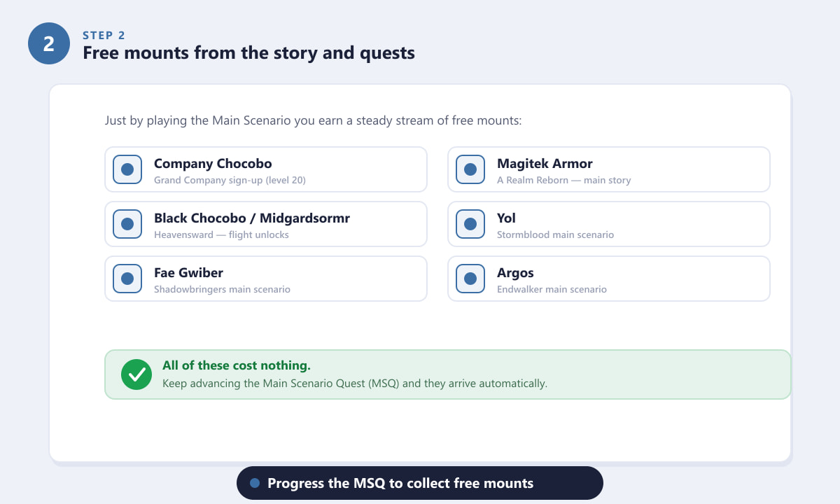Click the STEP 2 label
This screenshot has width=840, height=504.
(104, 35)
